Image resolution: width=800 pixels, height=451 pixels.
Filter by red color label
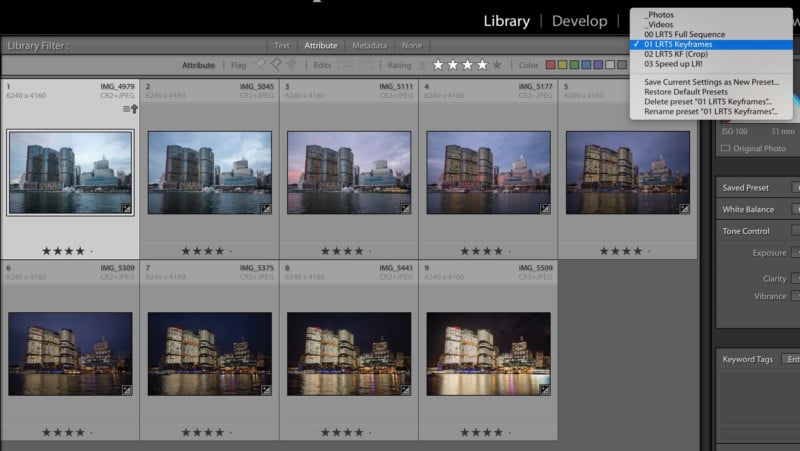point(551,65)
